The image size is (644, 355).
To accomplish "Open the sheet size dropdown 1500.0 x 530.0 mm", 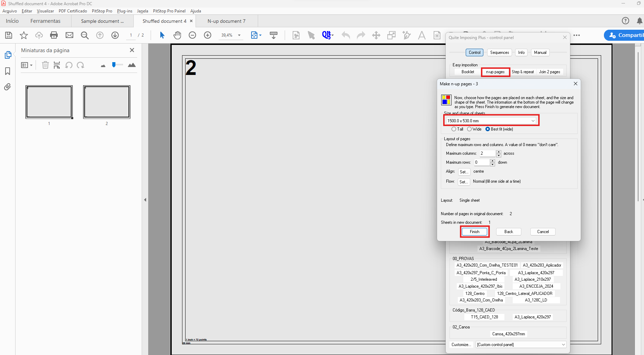I will [x=491, y=121].
